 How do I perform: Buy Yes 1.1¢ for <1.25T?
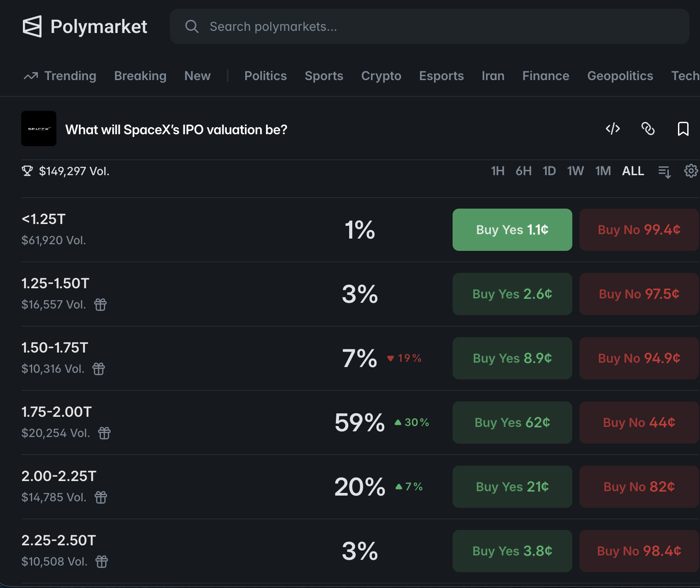(x=512, y=230)
